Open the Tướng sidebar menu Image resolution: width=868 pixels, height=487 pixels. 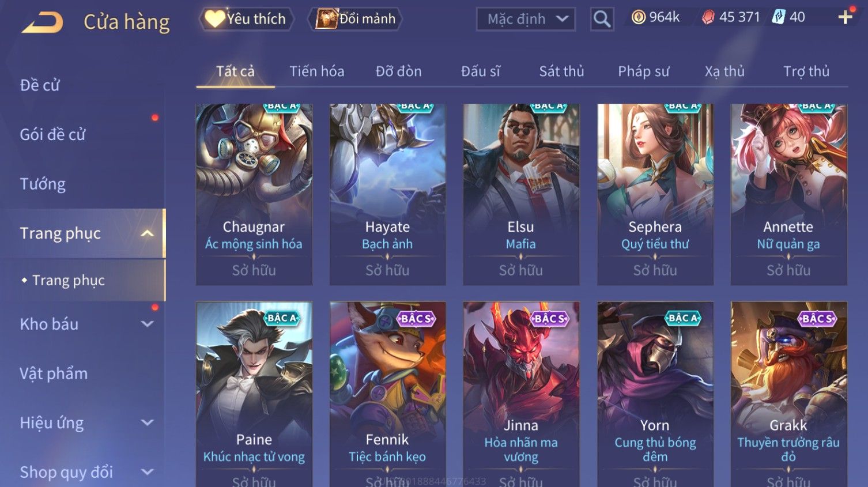point(43,184)
